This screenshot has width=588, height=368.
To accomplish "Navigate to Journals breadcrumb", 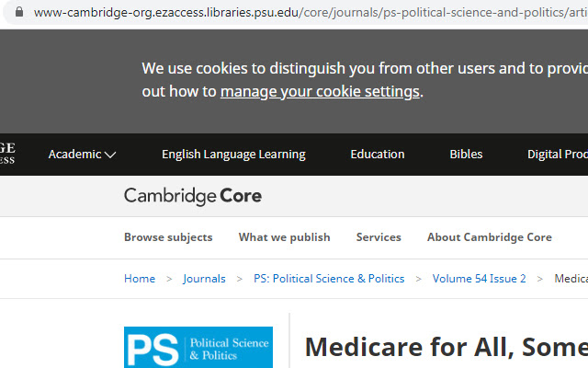I will point(204,279).
